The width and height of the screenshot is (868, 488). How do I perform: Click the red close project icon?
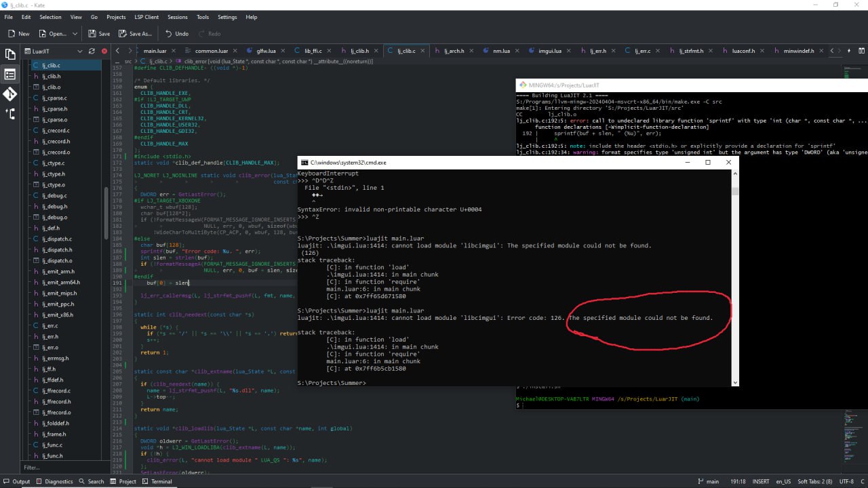pyautogui.click(x=104, y=51)
